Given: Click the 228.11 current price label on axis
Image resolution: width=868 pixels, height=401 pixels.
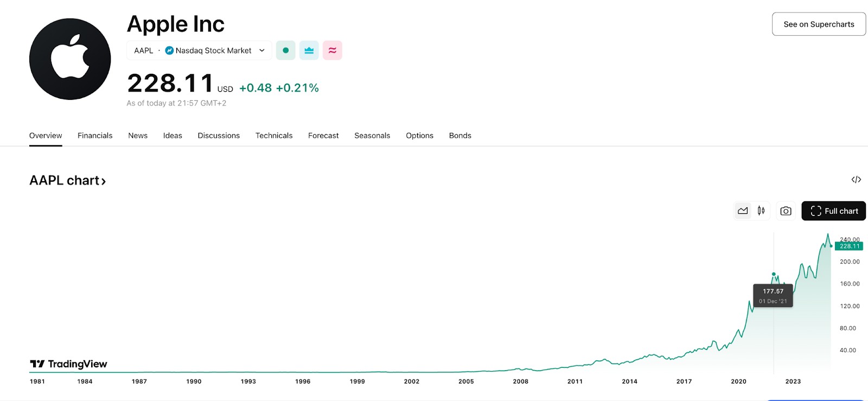Looking at the screenshot, I should (x=849, y=246).
